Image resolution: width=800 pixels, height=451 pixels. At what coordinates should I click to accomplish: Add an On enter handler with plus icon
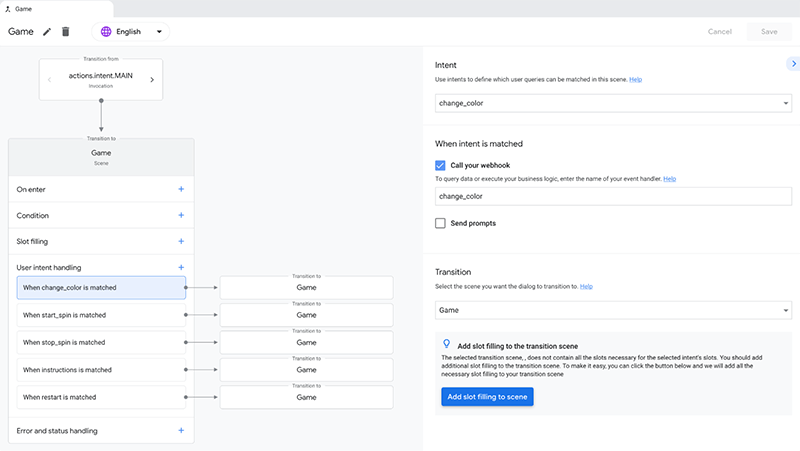point(181,189)
